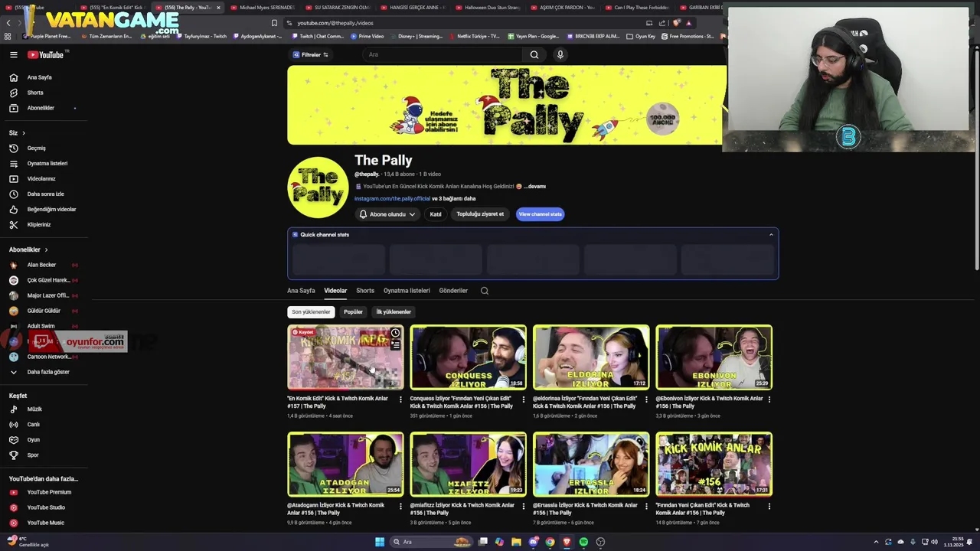The height and width of the screenshot is (551, 980).
Task: Open more options for Atadogan İzliyor video
Action: point(400,507)
